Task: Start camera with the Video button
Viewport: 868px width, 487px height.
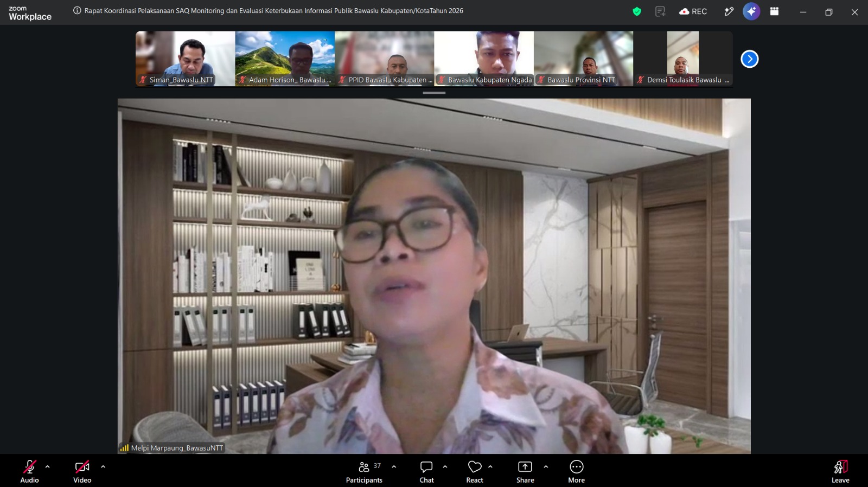Action: tap(82, 471)
